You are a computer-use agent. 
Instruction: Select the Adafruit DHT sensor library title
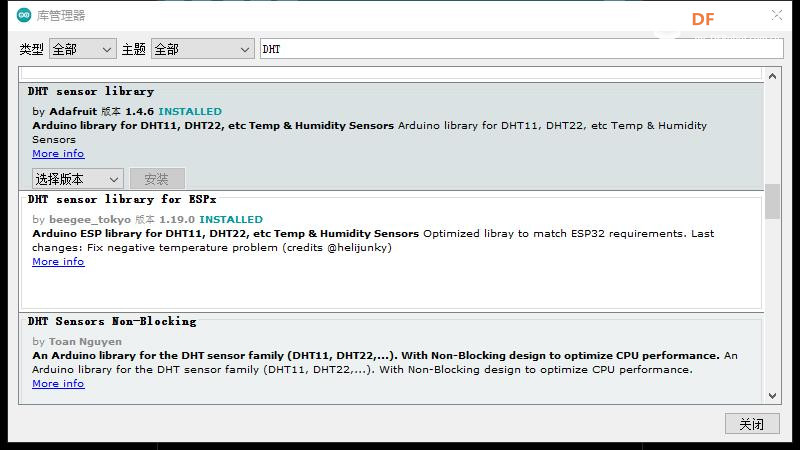coord(91,92)
